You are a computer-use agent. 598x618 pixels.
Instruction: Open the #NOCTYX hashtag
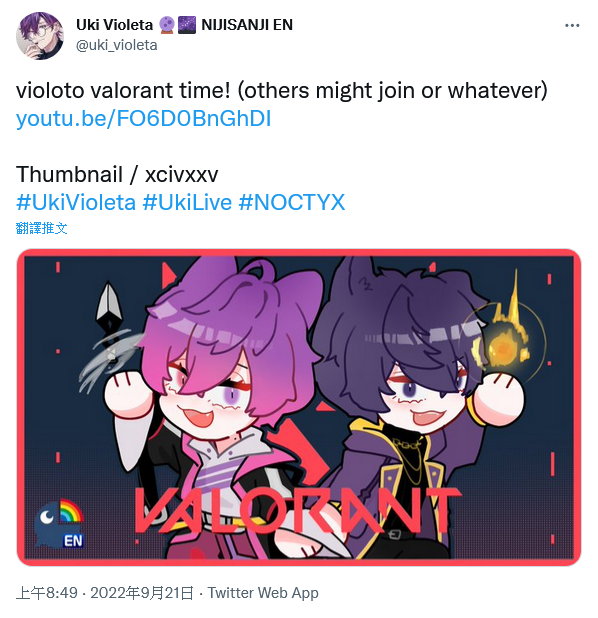pyautogui.click(x=292, y=203)
